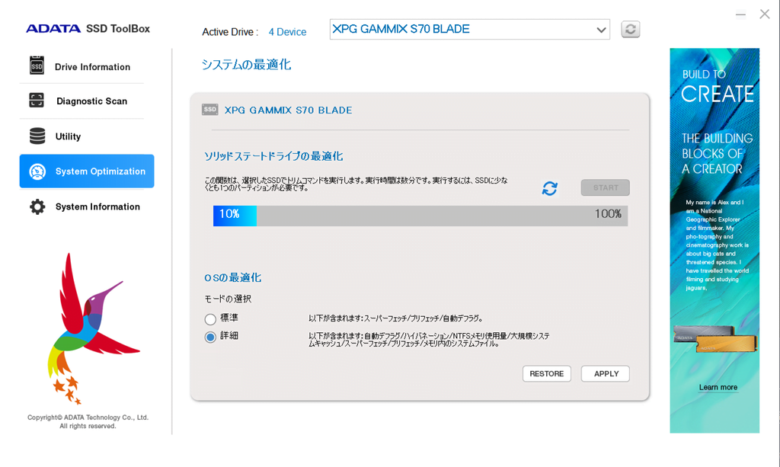Click the Diagnostic Scan icon

(x=36, y=100)
